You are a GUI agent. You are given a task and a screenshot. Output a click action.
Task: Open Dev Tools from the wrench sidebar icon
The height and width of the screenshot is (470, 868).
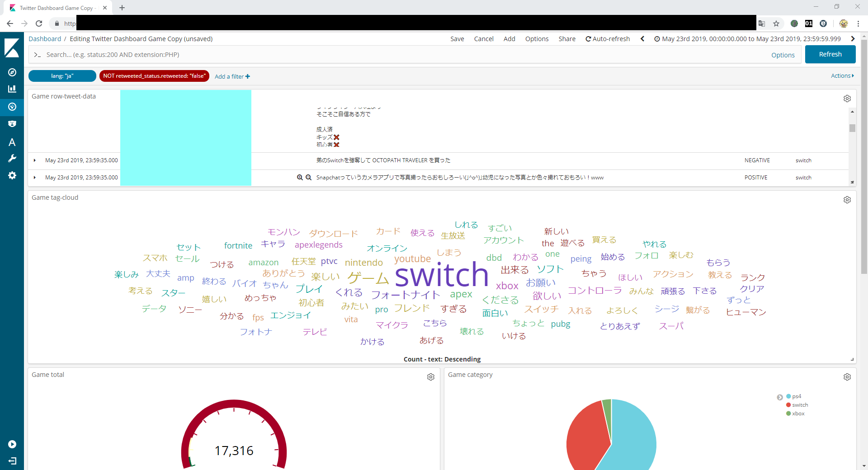click(x=12, y=158)
